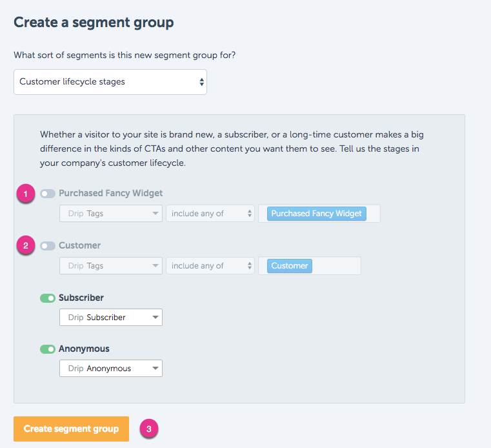Enable the Customer stage toggle
The width and height of the screenshot is (491, 448).
point(48,246)
